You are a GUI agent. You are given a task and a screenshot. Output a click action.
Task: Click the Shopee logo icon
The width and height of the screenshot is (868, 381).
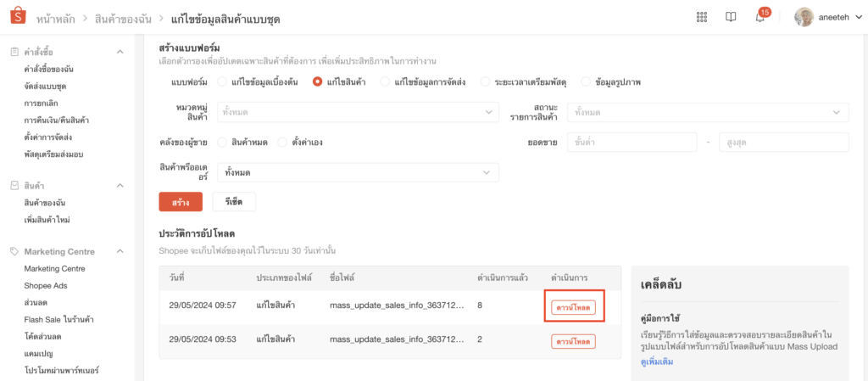coord(19,16)
